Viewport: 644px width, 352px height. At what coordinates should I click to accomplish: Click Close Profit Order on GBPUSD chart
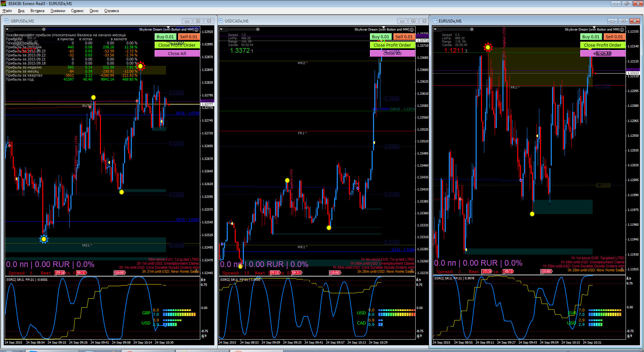tap(177, 45)
